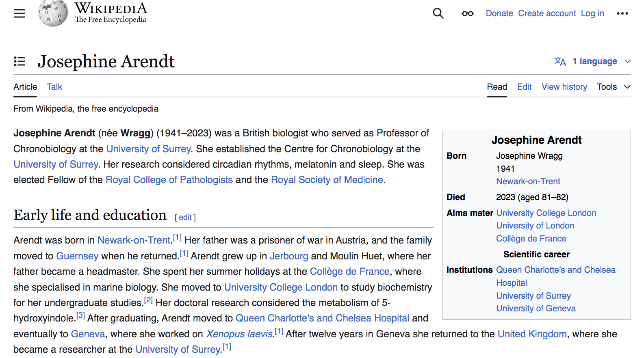The width and height of the screenshot is (644, 358).
Task: Select the Article tab
Action: click(x=25, y=87)
